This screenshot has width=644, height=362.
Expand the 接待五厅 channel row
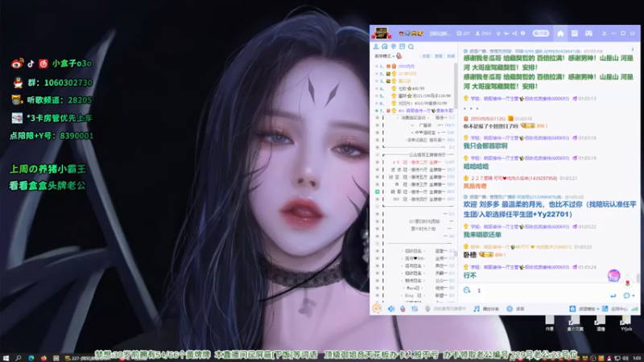414,177
